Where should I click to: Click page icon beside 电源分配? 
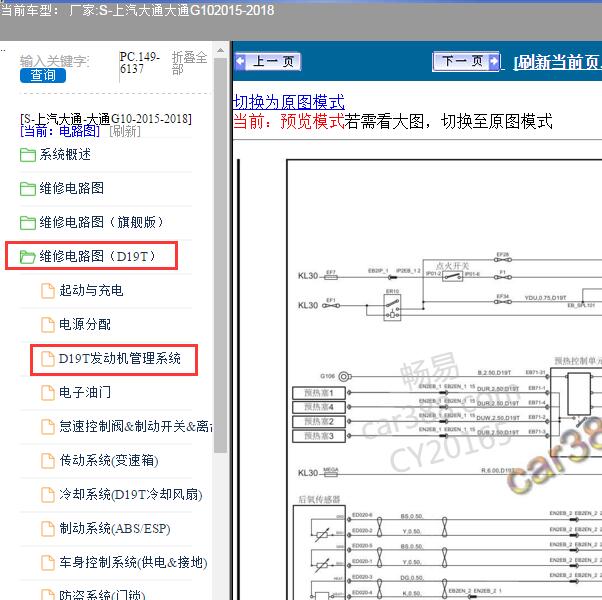coord(48,325)
